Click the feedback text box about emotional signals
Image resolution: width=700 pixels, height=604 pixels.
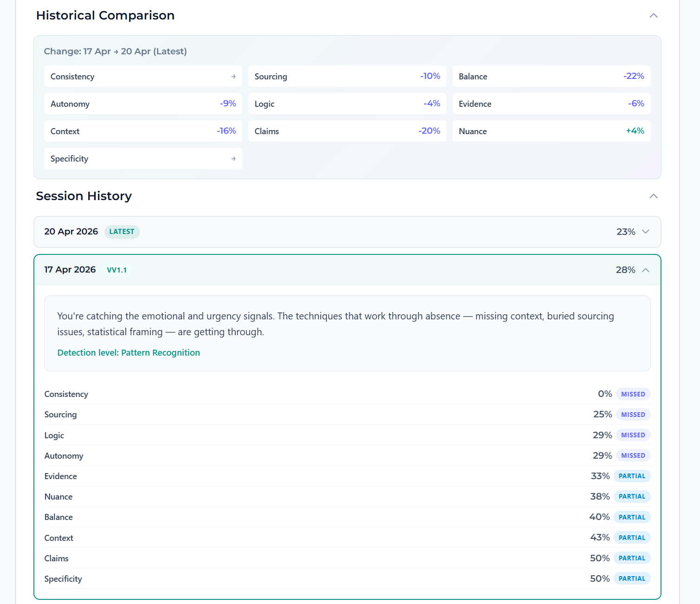(x=347, y=332)
